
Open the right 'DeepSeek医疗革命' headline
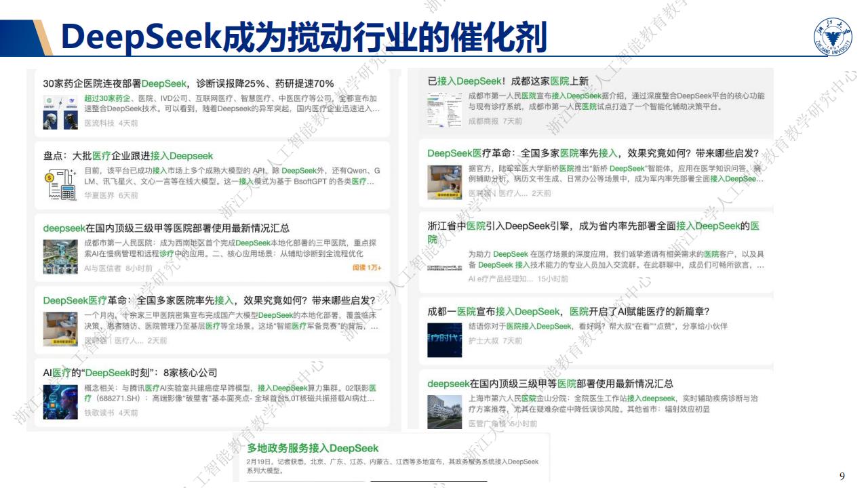(x=593, y=153)
